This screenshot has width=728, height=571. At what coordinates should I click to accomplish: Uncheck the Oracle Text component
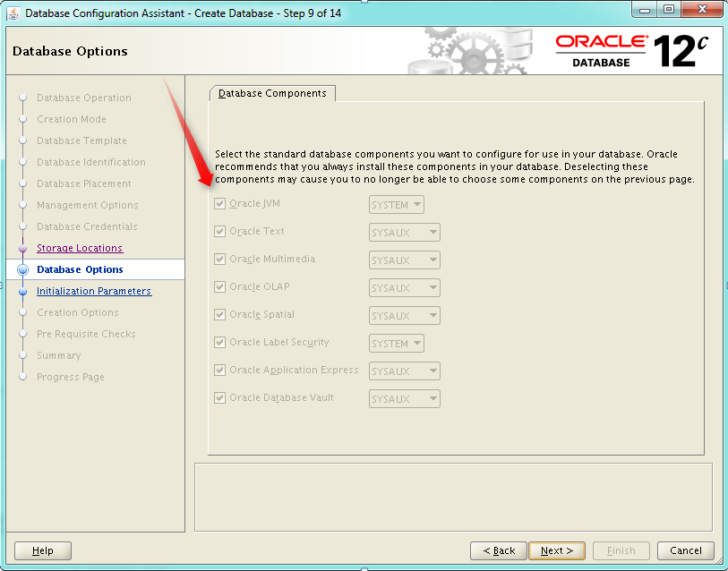(220, 232)
